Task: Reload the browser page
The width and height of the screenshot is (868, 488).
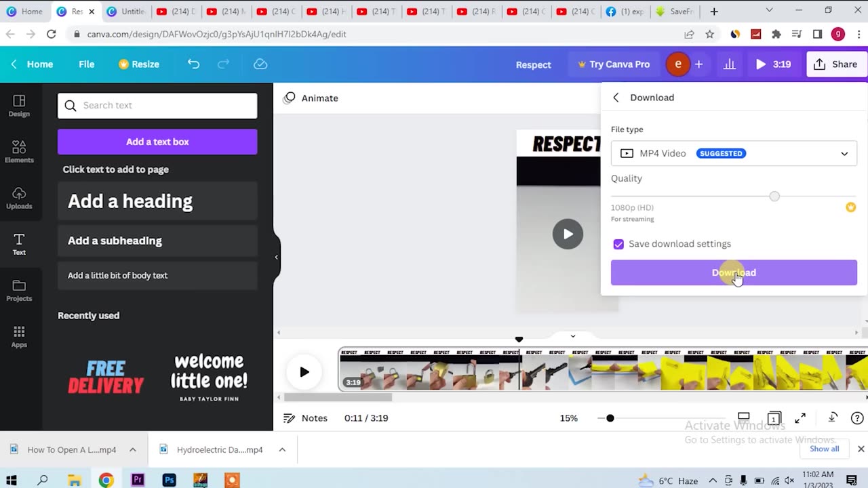Action: pyautogui.click(x=51, y=34)
